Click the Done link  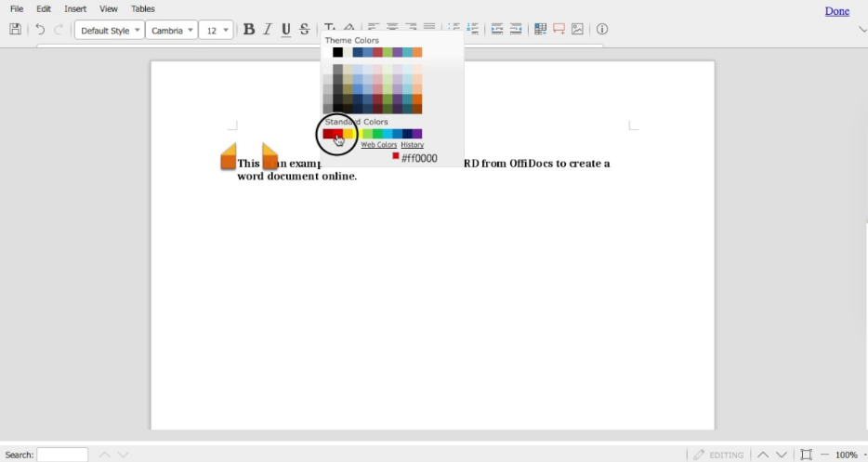[836, 11]
